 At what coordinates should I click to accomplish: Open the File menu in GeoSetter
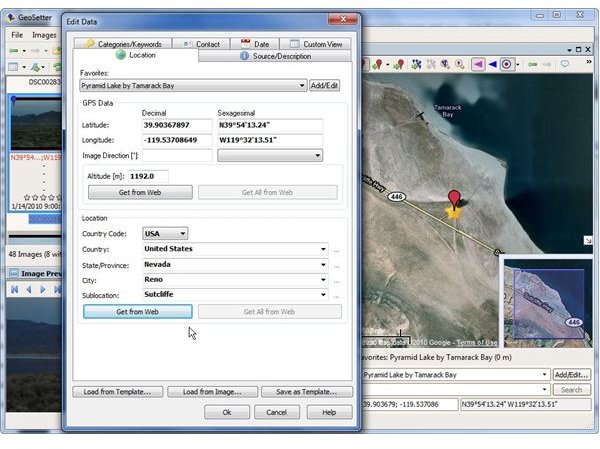coord(17,35)
